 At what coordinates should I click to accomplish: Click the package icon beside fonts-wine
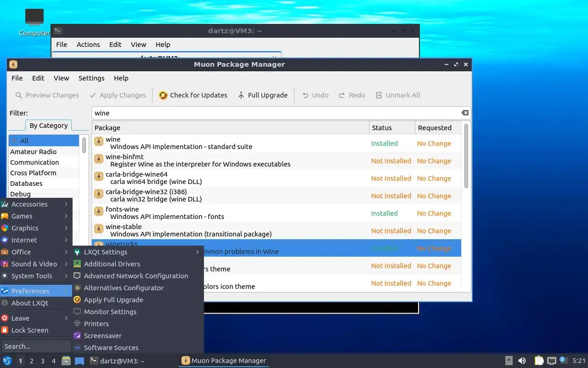(98, 211)
